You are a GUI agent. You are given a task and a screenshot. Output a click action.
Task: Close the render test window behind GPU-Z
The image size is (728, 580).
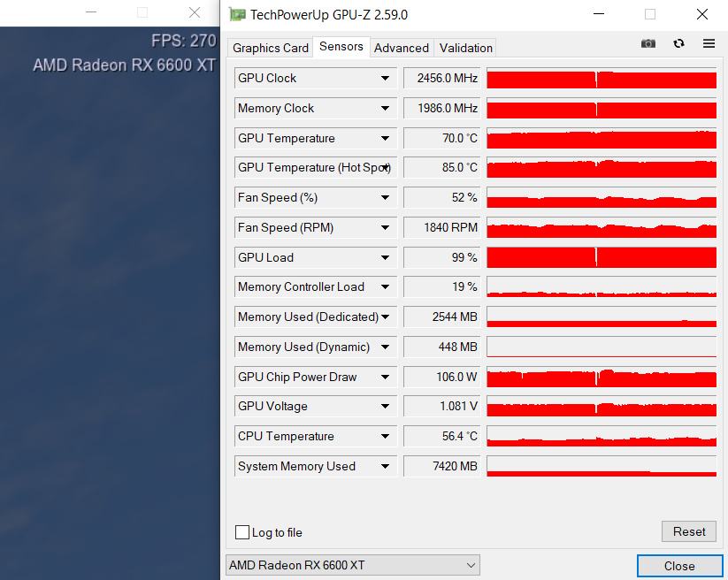(195, 12)
